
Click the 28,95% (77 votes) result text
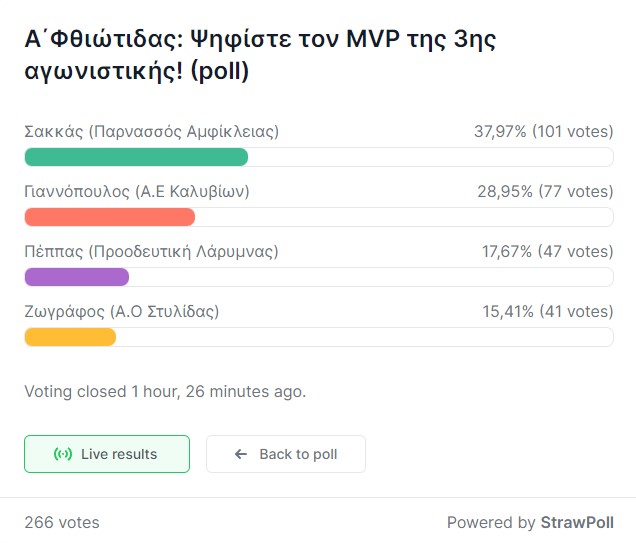[546, 191]
